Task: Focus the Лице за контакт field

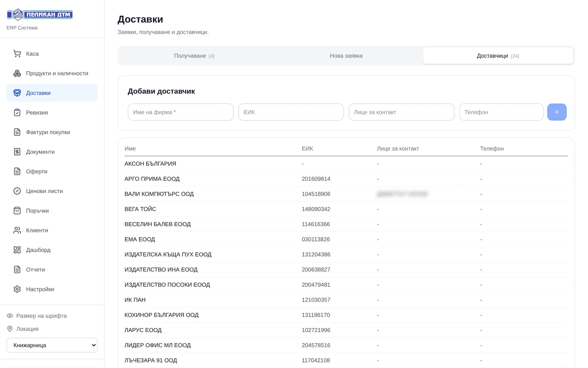Action: click(x=401, y=112)
